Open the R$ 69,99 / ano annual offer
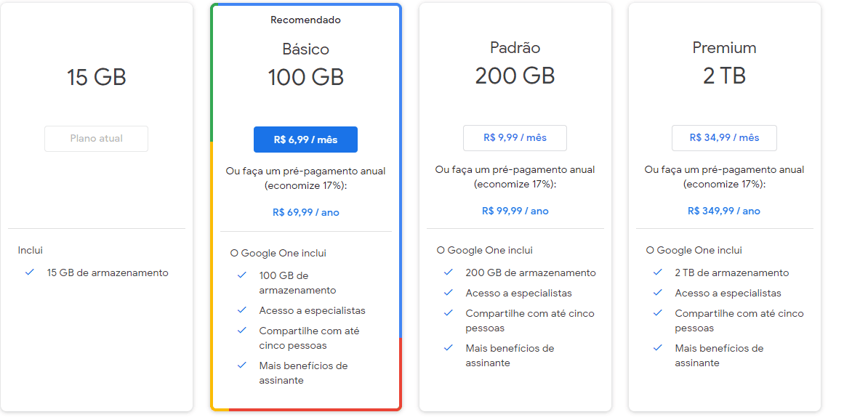This screenshot has width=868, height=420. point(305,213)
